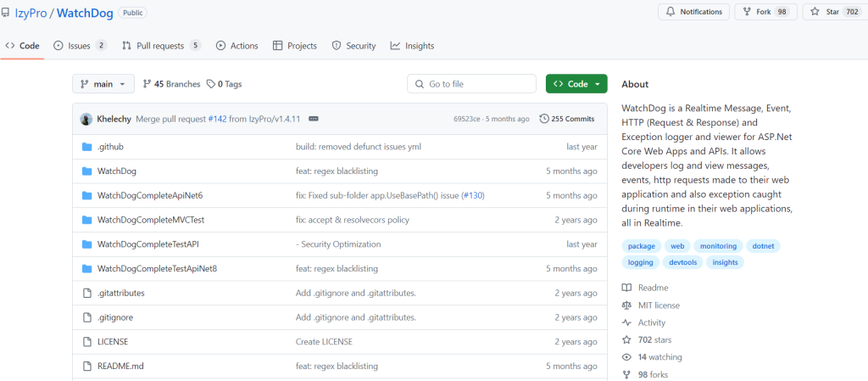Select the devtools topic tag
868x381 pixels.
click(682, 262)
